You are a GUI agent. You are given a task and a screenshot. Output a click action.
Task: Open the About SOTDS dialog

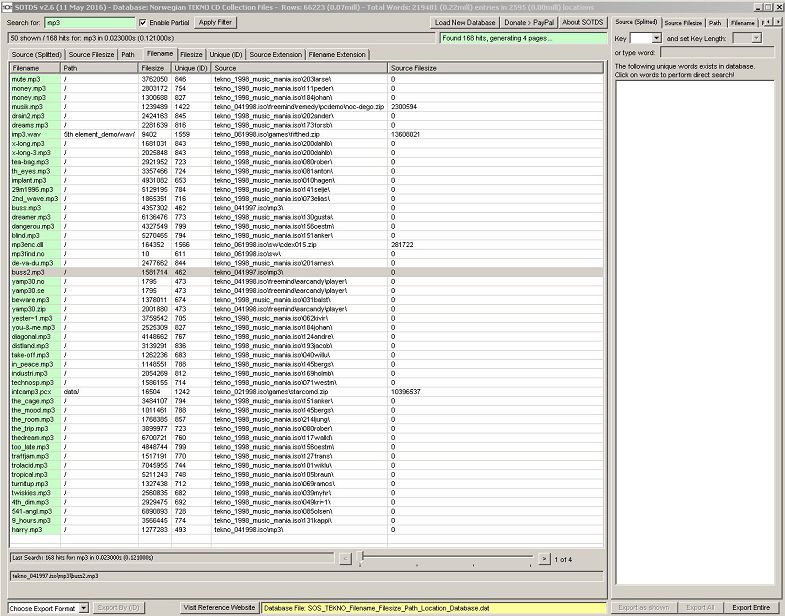(581, 21)
